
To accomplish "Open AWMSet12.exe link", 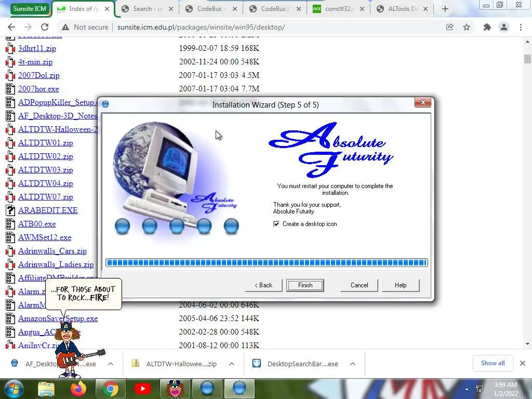I will [x=45, y=237].
